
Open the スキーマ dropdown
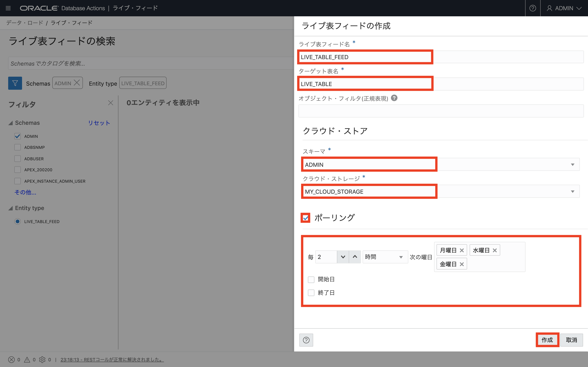pyautogui.click(x=572, y=165)
